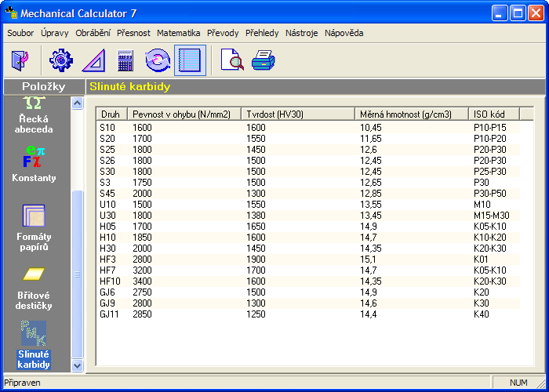Click hardness value 1900

pos(256,260)
